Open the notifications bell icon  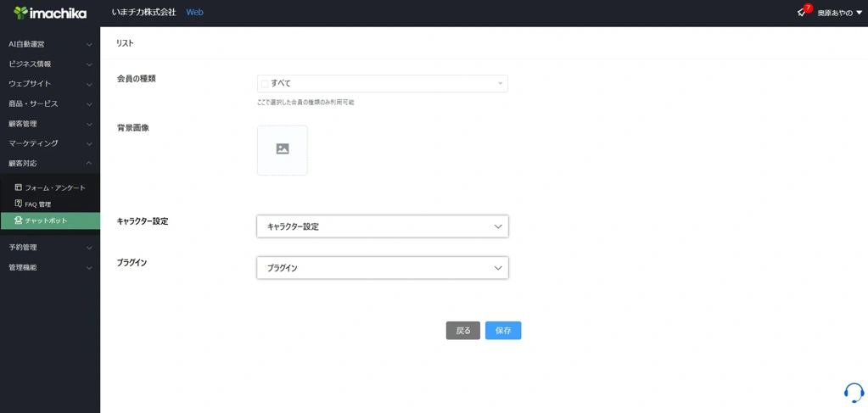(802, 12)
